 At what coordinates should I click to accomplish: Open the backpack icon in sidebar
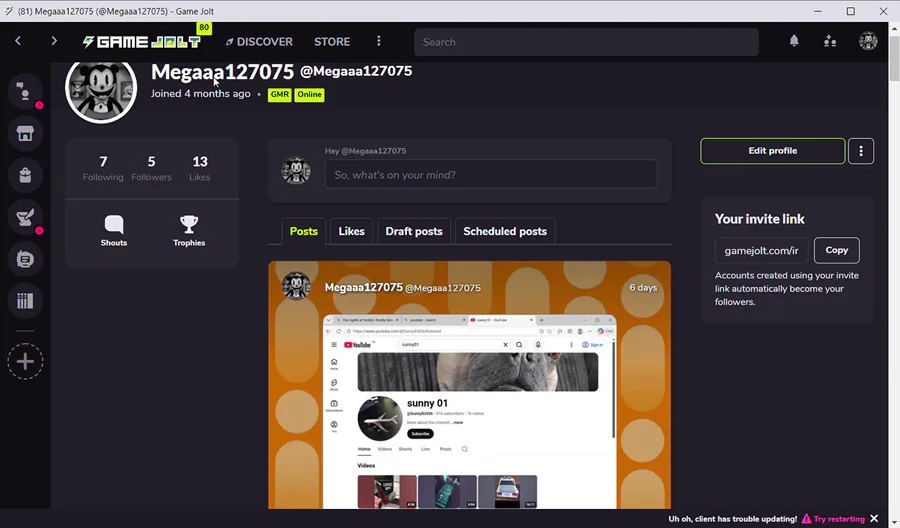(x=25, y=176)
